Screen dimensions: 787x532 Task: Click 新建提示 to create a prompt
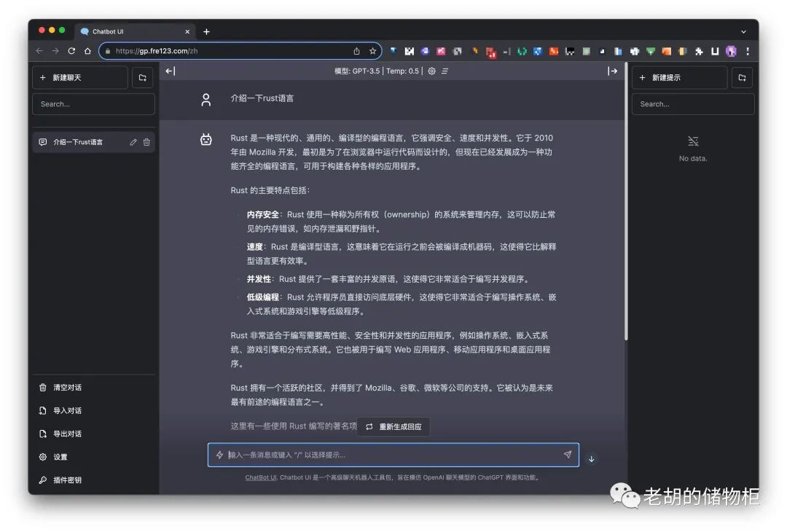[x=679, y=78]
